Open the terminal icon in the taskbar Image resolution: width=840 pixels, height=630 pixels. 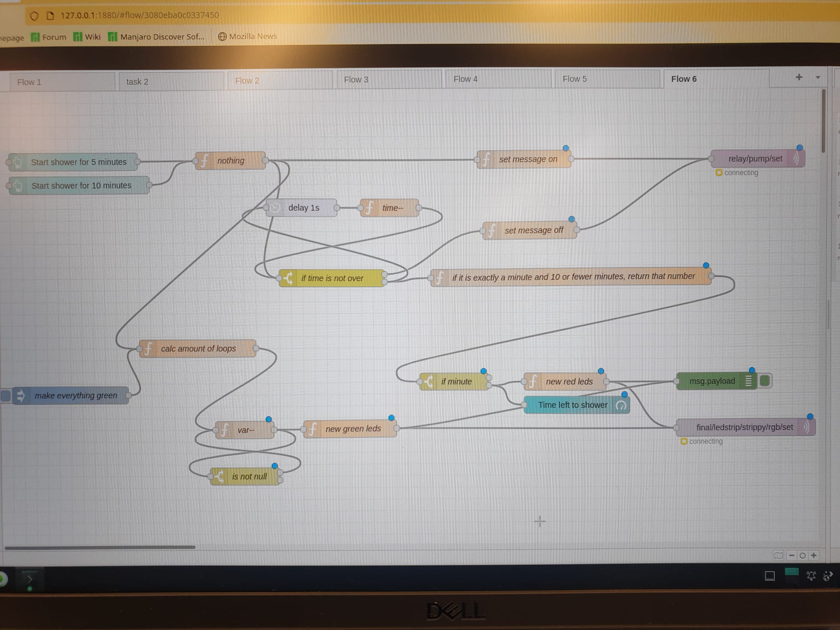(29, 578)
